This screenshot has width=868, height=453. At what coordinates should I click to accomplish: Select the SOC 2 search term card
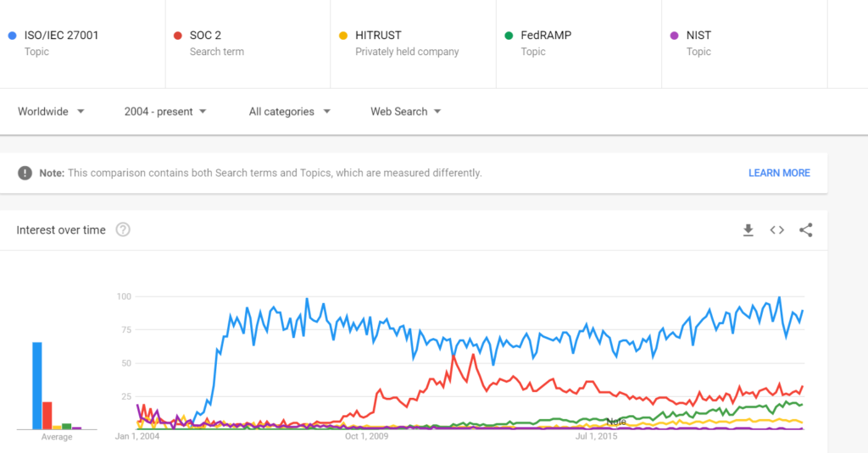click(248, 44)
